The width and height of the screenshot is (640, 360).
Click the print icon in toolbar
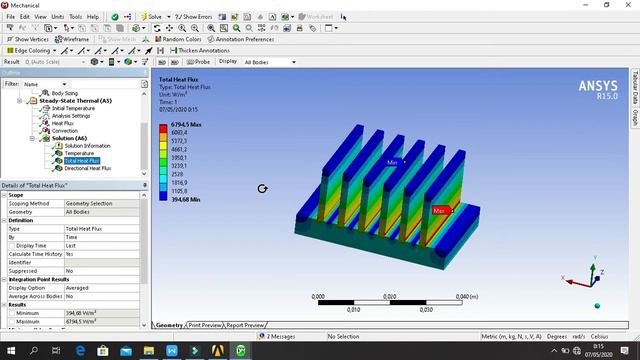(x=300, y=28)
